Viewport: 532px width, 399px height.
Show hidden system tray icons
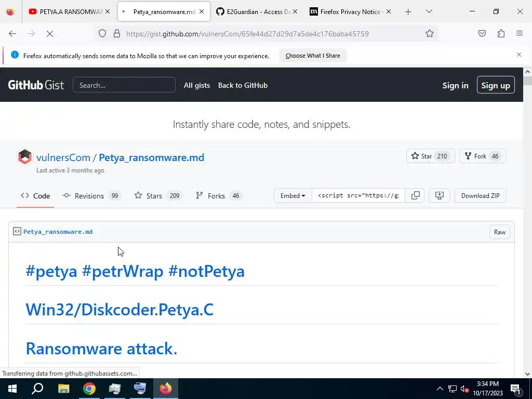click(440, 389)
